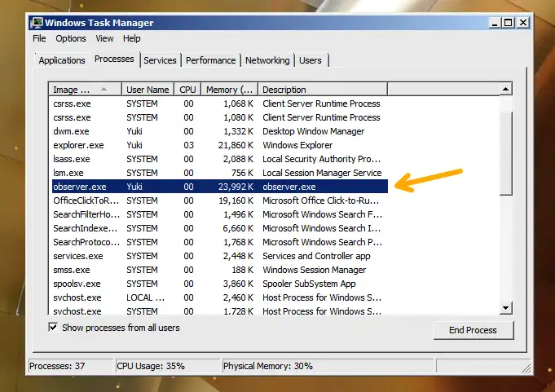Screen dimensions: 555x392
Task: Sort by Memory column header
Action: 229,90
